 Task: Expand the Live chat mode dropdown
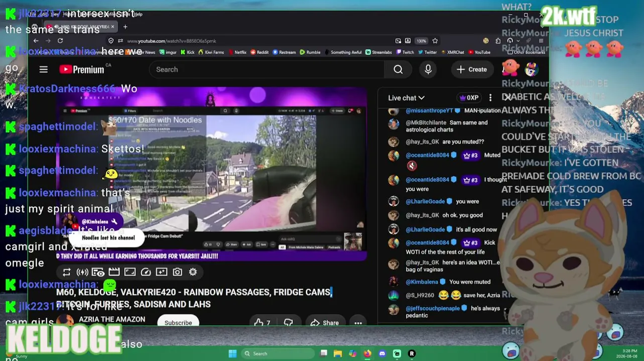[x=406, y=98]
